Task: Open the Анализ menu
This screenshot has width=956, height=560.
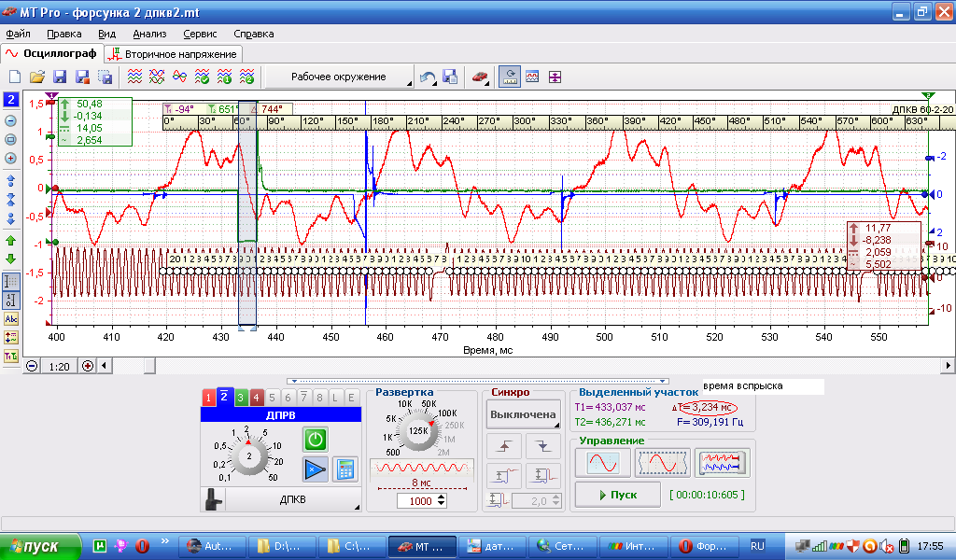Action: pyautogui.click(x=149, y=34)
